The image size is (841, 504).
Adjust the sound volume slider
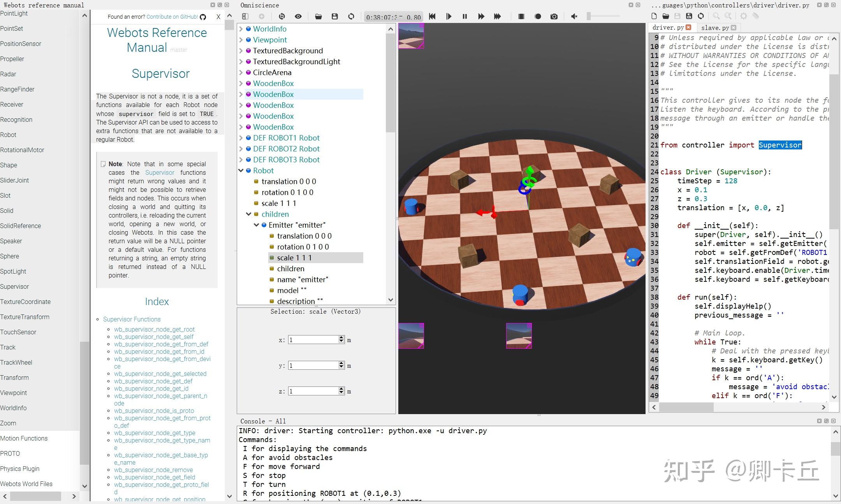(x=603, y=16)
